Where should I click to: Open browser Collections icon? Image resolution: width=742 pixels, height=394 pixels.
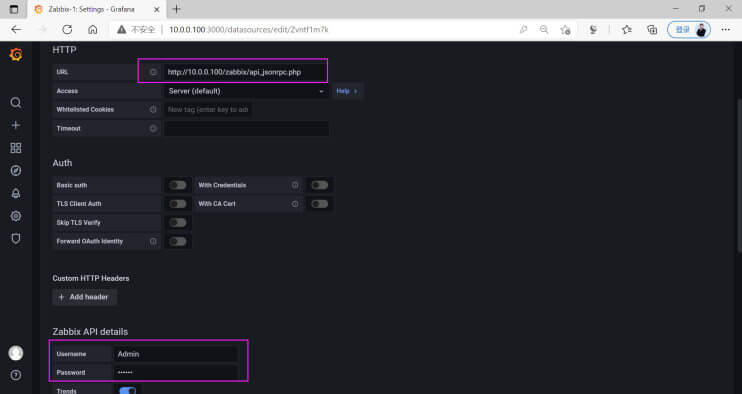(652, 29)
